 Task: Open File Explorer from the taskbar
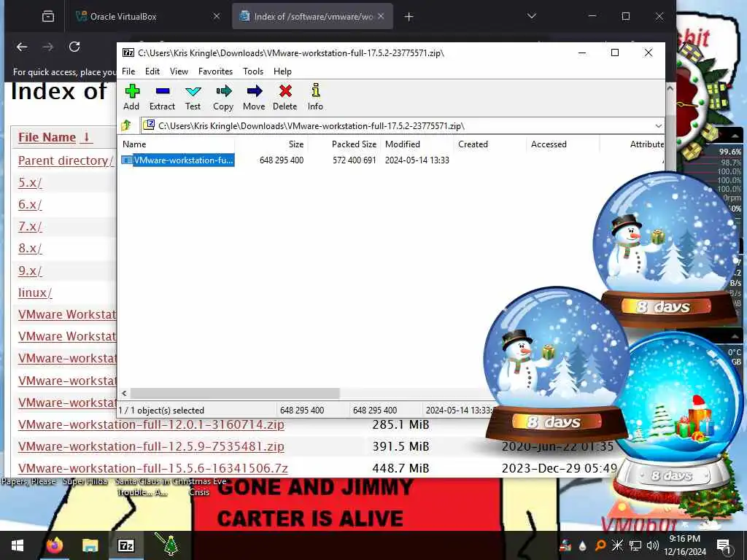pyautogui.click(x=90, y=545)
